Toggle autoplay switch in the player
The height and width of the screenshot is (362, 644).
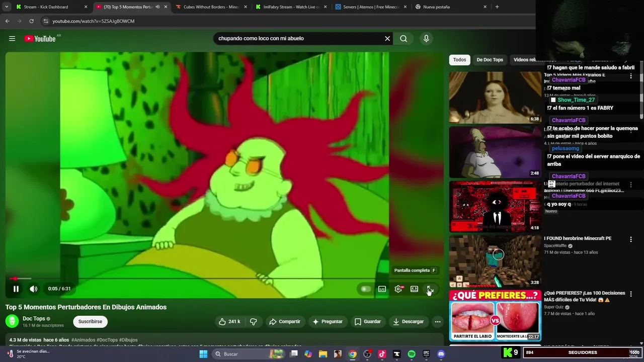[x=366, y=289]
